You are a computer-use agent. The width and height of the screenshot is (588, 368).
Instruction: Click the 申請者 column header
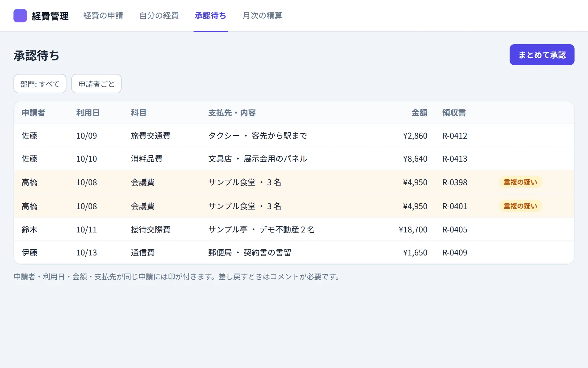click(x=33, y=113)
